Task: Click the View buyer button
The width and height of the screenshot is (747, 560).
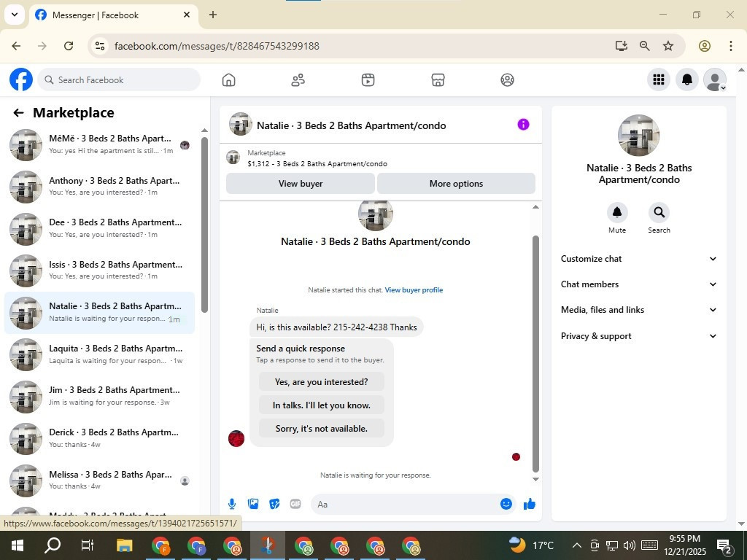Action: tap(301, 183)
